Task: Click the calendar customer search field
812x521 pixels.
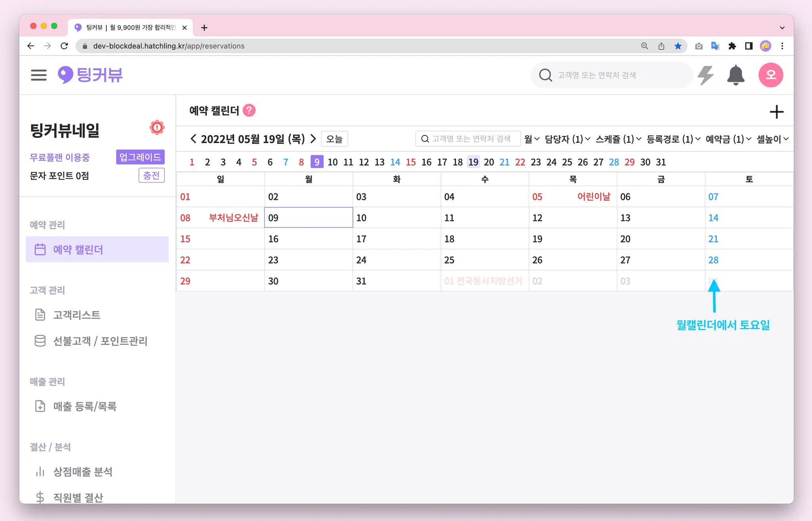Action: 468,139
